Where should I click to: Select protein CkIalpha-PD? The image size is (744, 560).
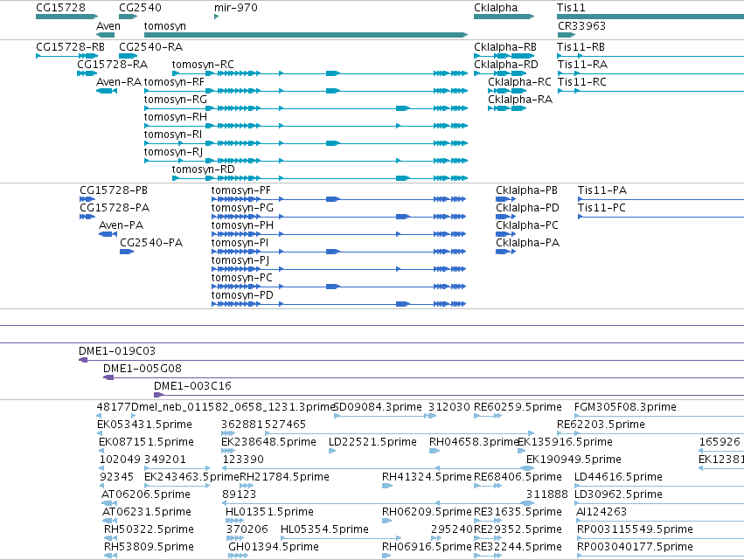coord(506,217)
